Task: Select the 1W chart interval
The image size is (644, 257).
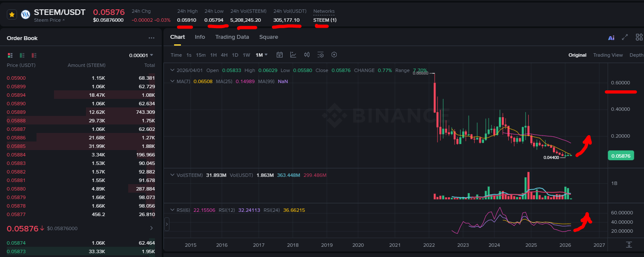Action: point(246,55)
